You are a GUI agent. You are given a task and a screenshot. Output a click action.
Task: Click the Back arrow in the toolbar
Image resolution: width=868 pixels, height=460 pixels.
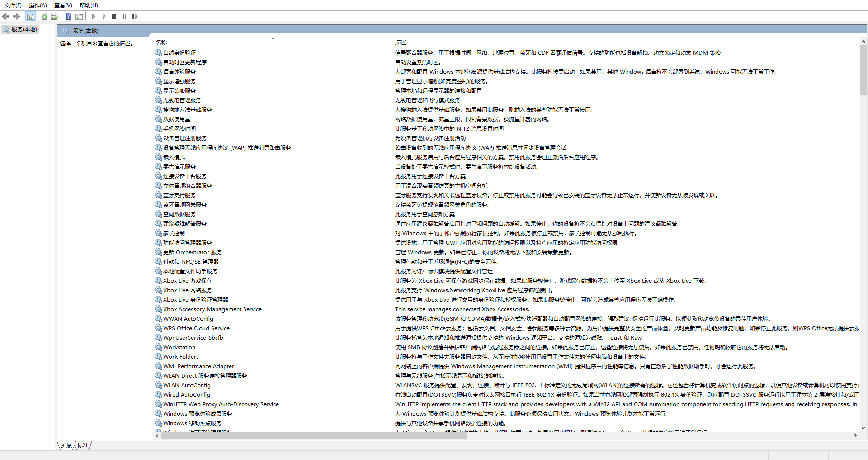pyautogui.click(x=6, y=17)
